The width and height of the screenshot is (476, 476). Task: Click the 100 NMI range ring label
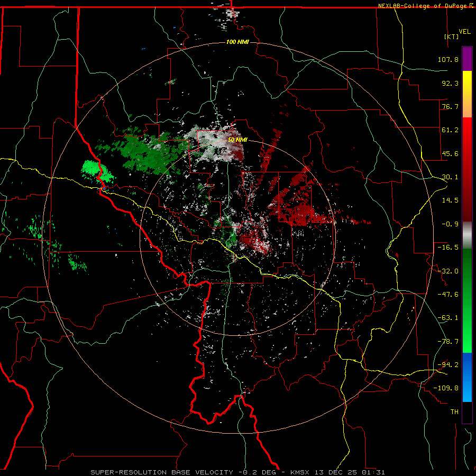pos(237,42)
